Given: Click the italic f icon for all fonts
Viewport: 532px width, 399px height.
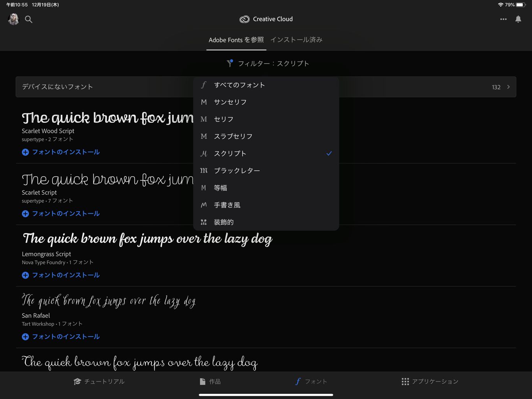Looking at the screenshot, I should pyautogui.click(x=204, y=85).
